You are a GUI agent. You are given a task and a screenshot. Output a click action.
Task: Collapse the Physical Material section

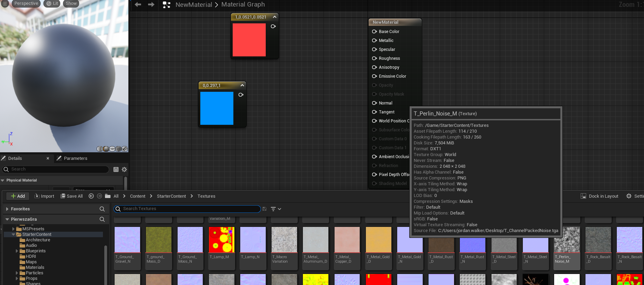pyautogui.click(x=3, y=180)
